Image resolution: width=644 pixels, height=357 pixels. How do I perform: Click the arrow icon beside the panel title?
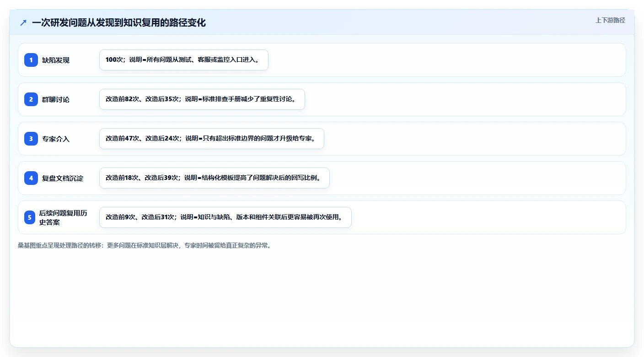[23, 22]
